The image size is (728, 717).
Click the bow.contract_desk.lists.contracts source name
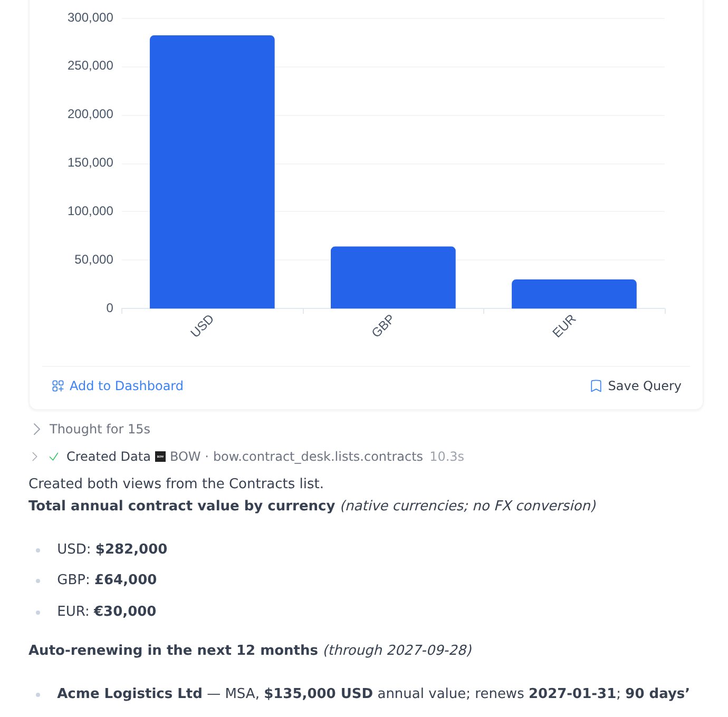point(318,457)
